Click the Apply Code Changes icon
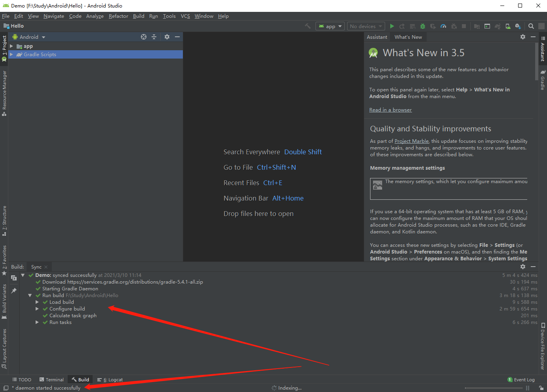 (412, 26)
